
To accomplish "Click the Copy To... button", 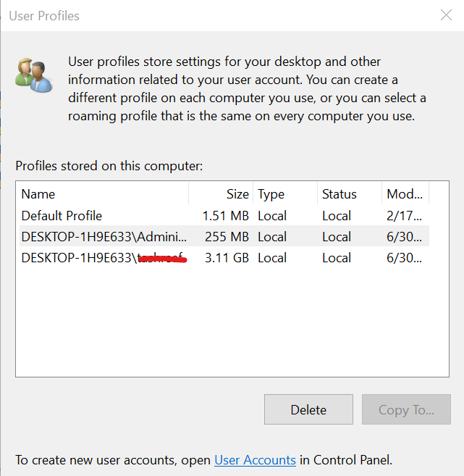I will pos(406,409).
